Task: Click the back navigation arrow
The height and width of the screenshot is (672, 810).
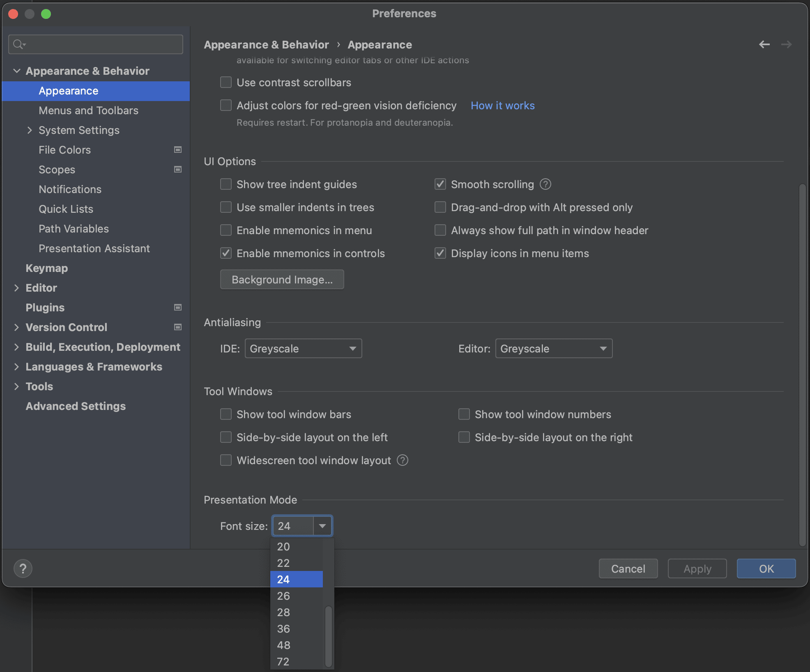Action: 764,44
